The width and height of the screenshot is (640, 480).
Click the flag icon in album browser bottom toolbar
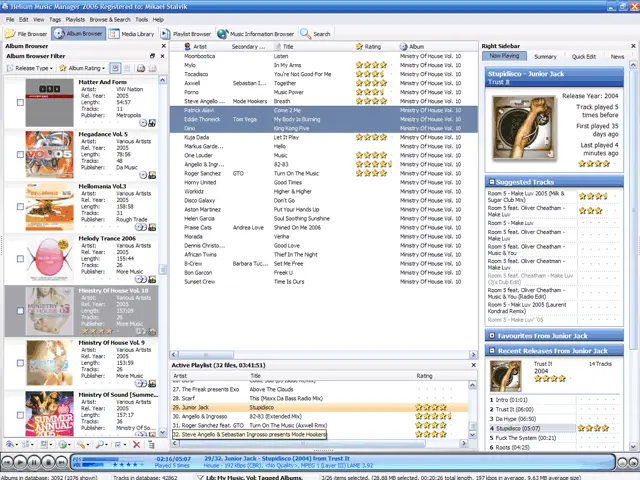[119, 444]
